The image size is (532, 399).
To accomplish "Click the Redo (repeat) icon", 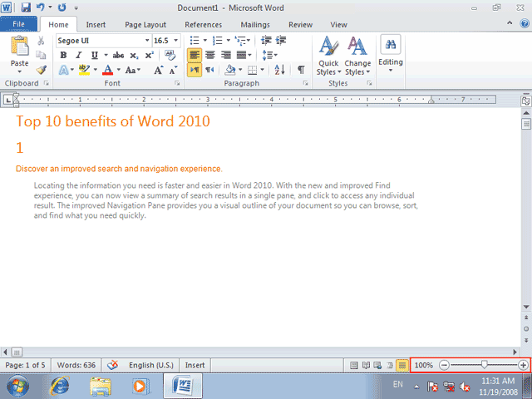I will click(x=62, y=7).
